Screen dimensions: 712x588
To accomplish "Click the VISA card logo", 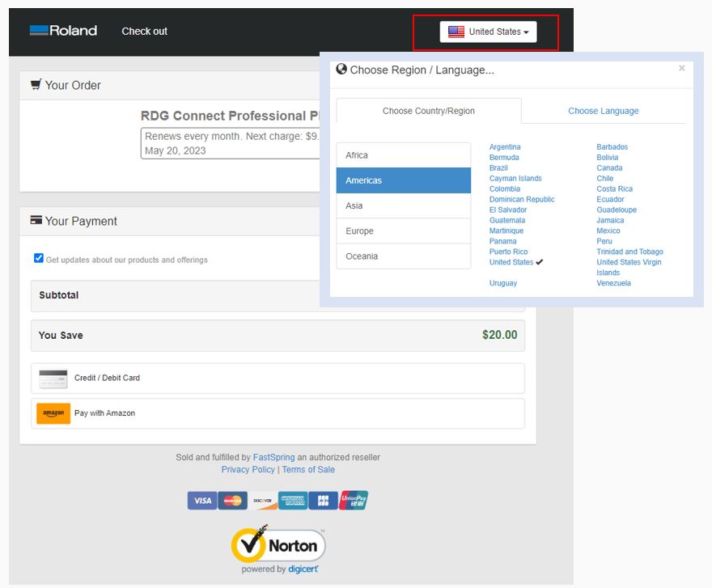I will click(x=202, y=501).
